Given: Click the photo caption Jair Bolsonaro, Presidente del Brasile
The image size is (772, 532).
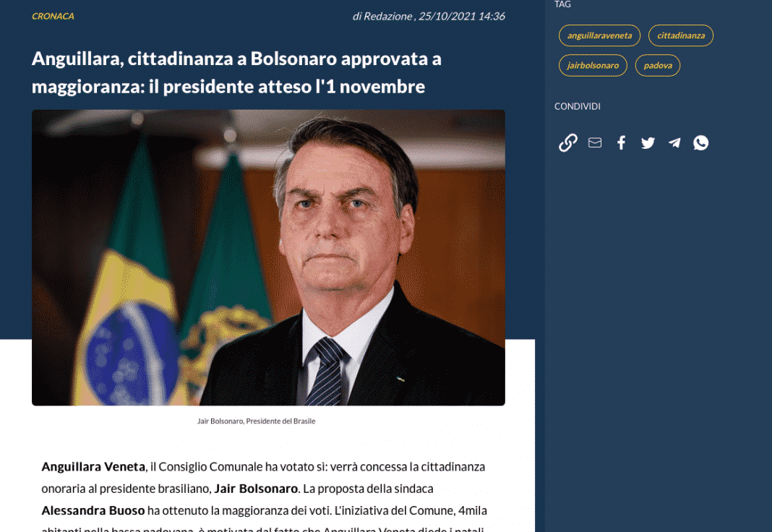Looking at the screenshot, I should (x=256, y=421).
